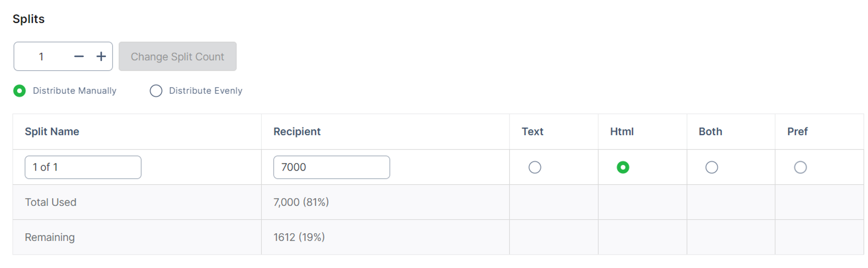Click the Recipient column header
Image resolution: width=868 pixels, height=268 pixels.
tap(297, 132)
